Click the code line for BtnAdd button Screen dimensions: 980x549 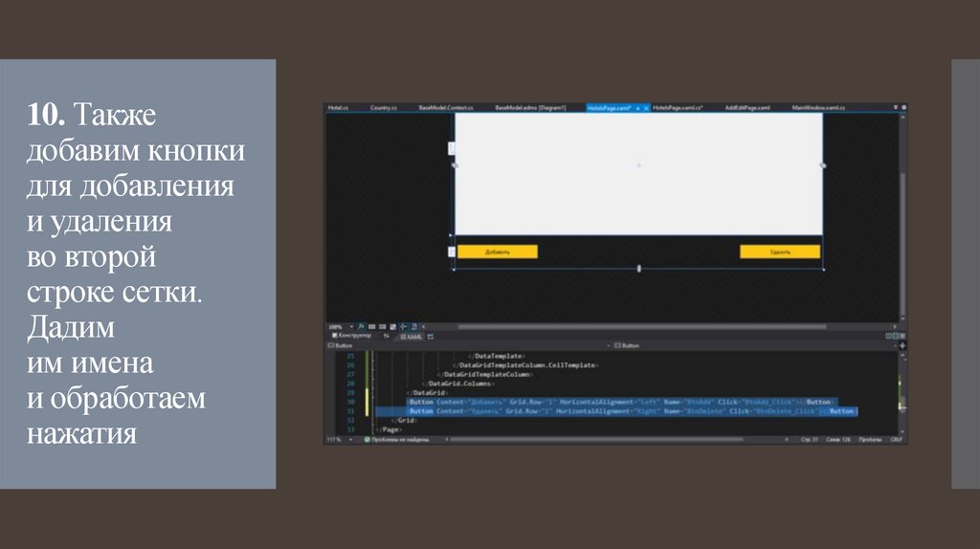tap(621, 403)
